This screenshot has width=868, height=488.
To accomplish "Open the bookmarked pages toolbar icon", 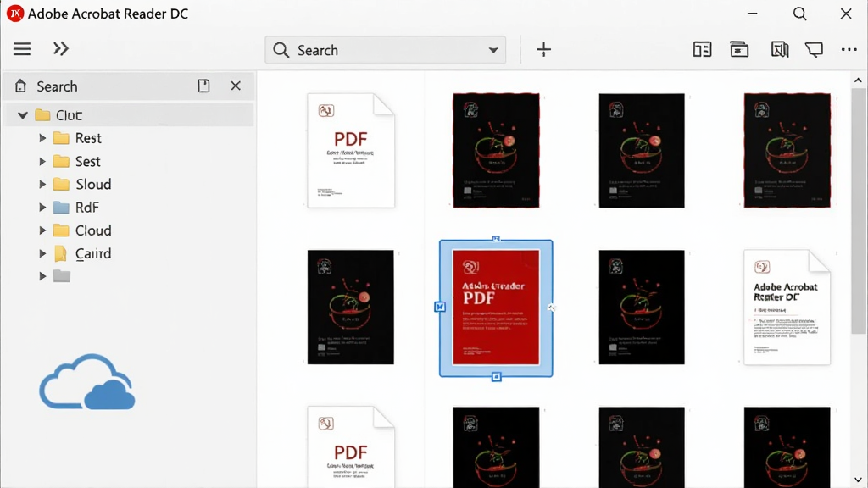I will click(780, 49).
